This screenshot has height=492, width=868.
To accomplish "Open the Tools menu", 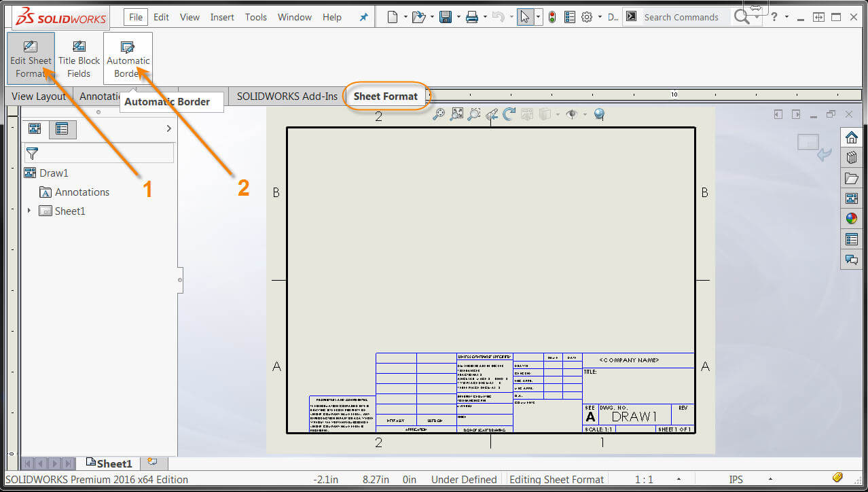I will (x=255, y=17).
